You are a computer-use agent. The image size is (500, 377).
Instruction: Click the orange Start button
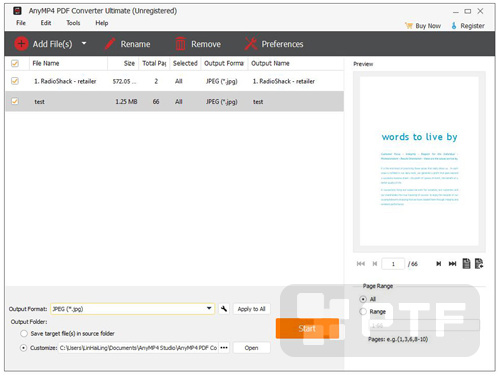307,328
